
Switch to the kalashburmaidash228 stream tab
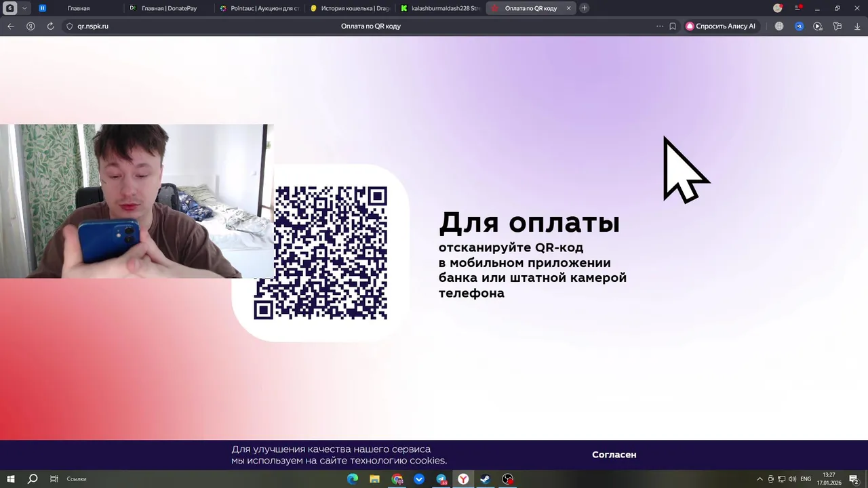pos(441,8)
